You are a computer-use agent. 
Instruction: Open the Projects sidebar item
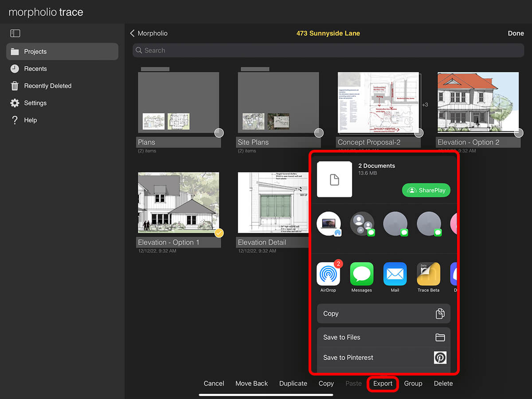[62, 51]
